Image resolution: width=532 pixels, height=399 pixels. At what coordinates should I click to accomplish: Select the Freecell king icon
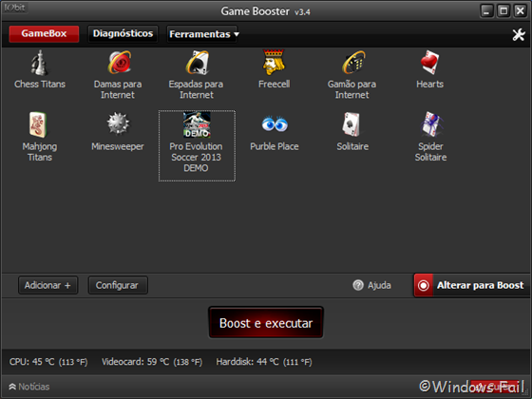pos(274,63)
